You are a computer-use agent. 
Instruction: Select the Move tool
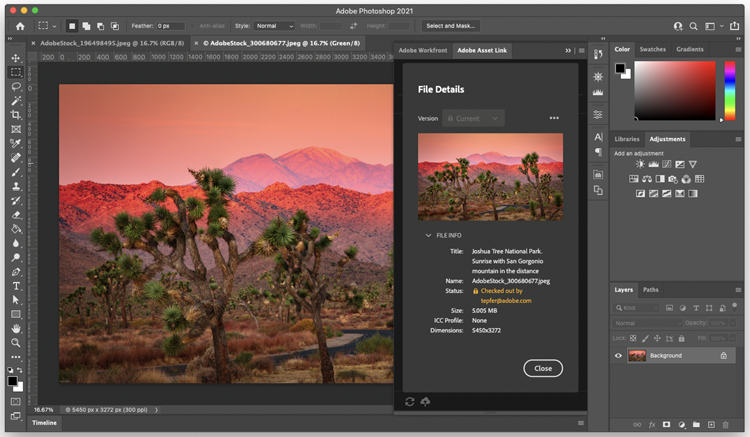(x=16, y=58)
